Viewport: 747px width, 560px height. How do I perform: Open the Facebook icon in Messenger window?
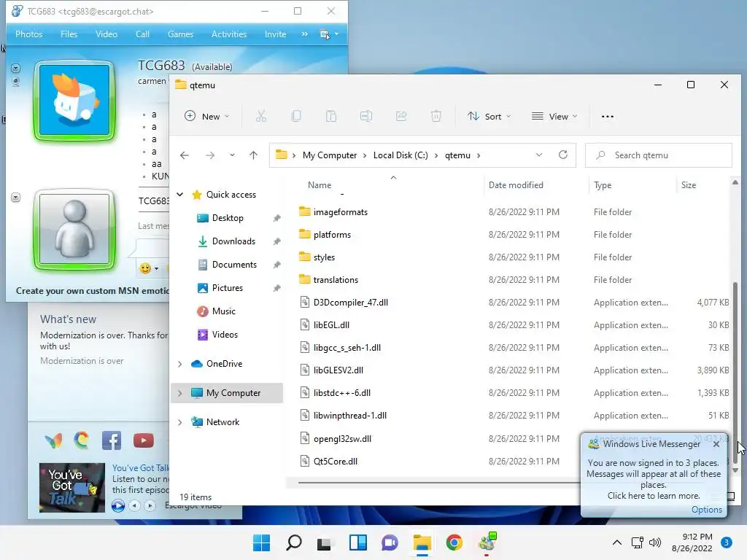pos(112,440)
